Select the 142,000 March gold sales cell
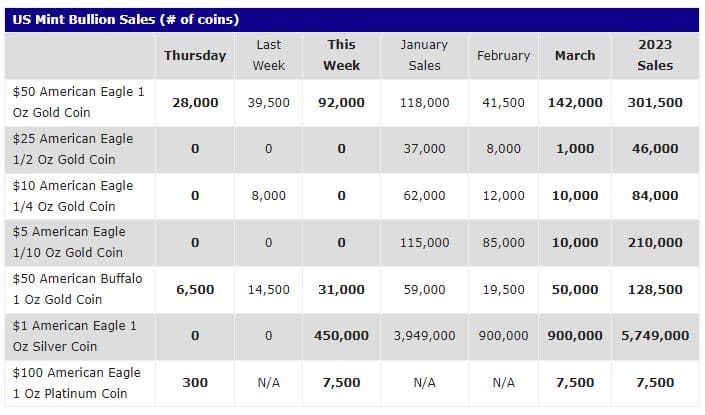 click(575, 102)
